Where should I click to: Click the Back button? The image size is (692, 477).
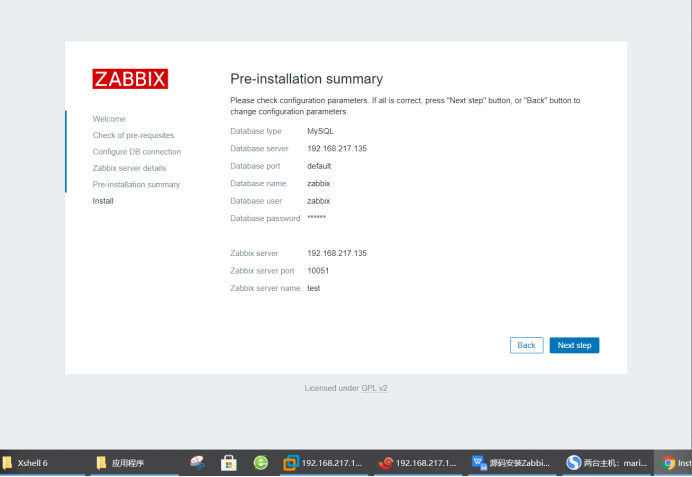[x=527, y=346]
